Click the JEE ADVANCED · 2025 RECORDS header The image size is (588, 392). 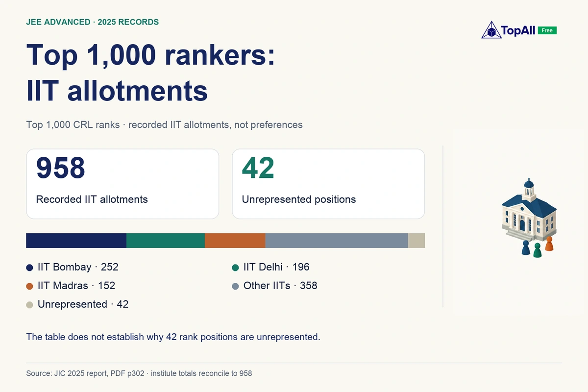point(92,22)
